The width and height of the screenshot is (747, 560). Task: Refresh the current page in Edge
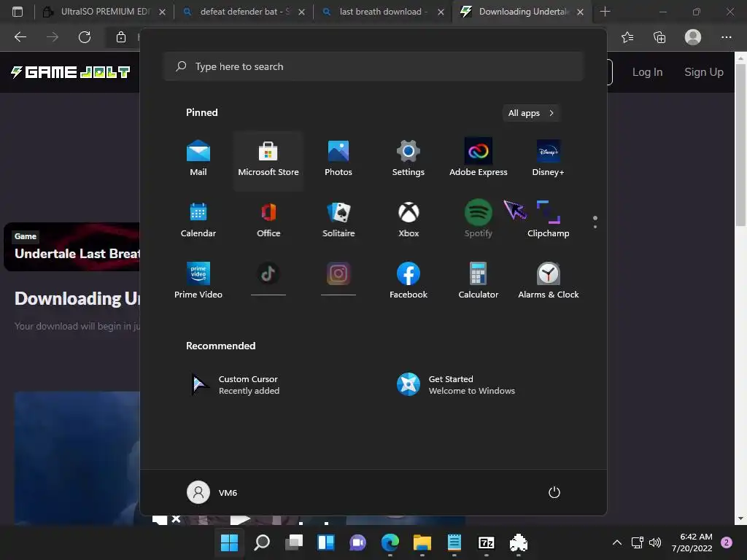click(x=85, y=37)
